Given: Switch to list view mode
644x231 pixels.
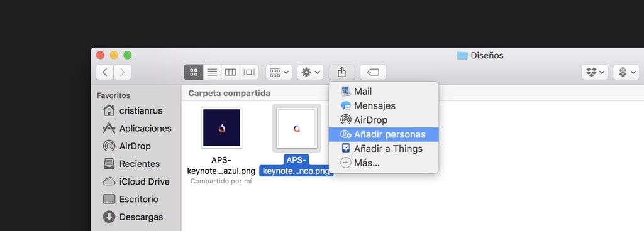Looking at the screenshot, I should 212,72.
